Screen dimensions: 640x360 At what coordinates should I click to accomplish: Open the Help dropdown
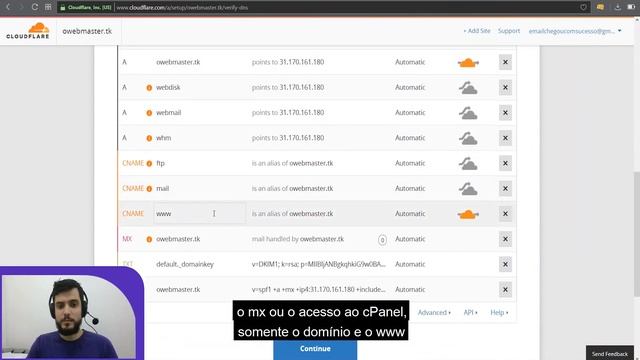click(x=499, y=313)
